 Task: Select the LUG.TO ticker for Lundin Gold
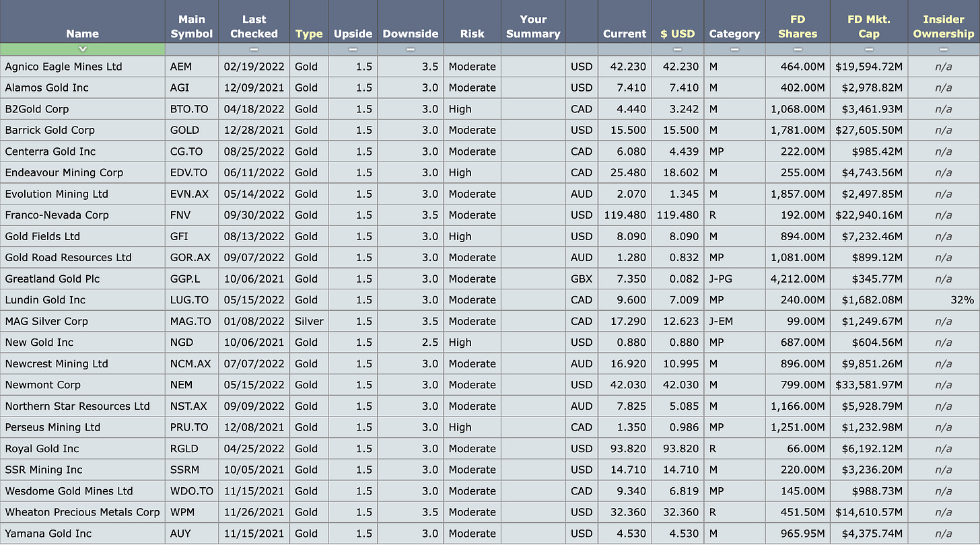(191, 300)
